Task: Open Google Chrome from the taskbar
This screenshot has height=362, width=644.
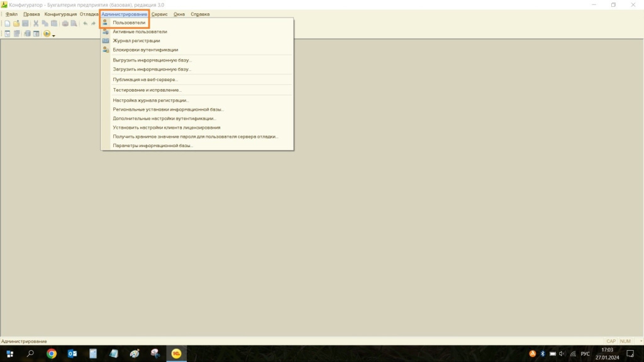Action: point(52,354)
